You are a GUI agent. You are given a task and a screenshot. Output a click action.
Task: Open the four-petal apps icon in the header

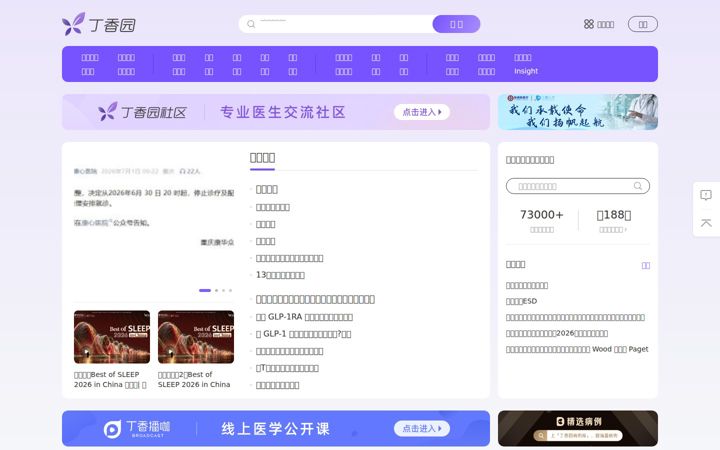click(589, 24)
